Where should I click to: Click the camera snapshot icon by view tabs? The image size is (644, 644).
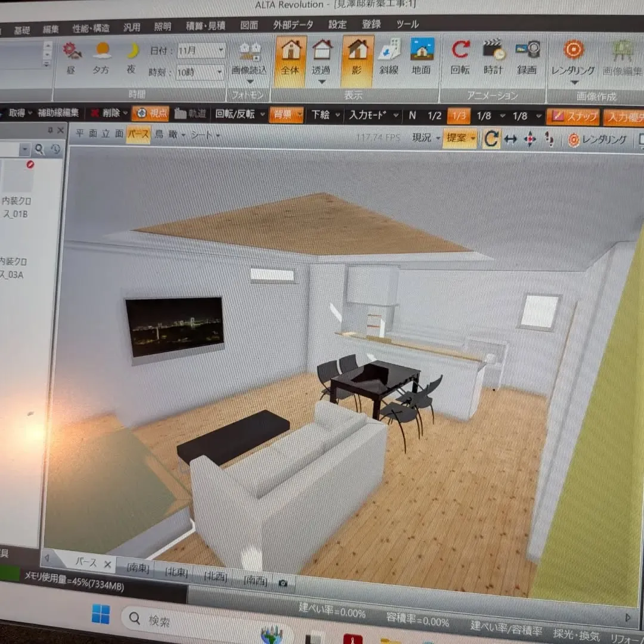[283, 583]
